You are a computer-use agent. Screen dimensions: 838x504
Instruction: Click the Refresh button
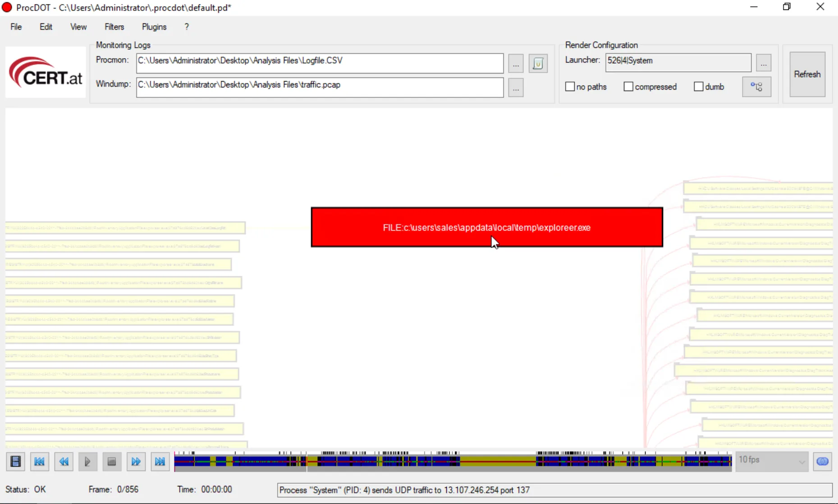pyautogui.click(x=807, y=74)
